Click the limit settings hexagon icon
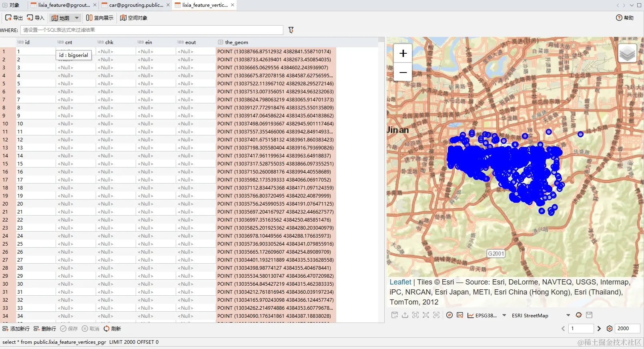 pyautogui.click(x=610, y=329)
